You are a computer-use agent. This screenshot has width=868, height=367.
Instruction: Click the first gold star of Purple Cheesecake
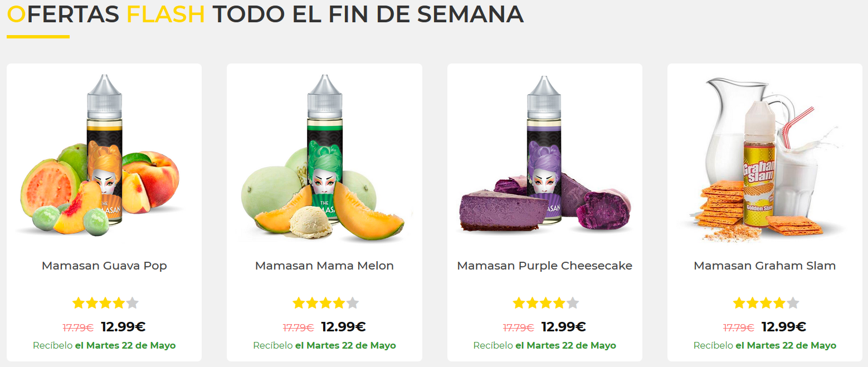pyautogui.click(x=519, y=303)
